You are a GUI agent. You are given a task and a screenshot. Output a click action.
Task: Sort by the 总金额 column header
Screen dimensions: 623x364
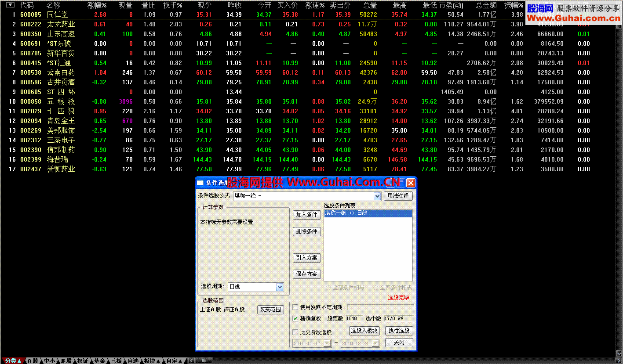point(487,5)
